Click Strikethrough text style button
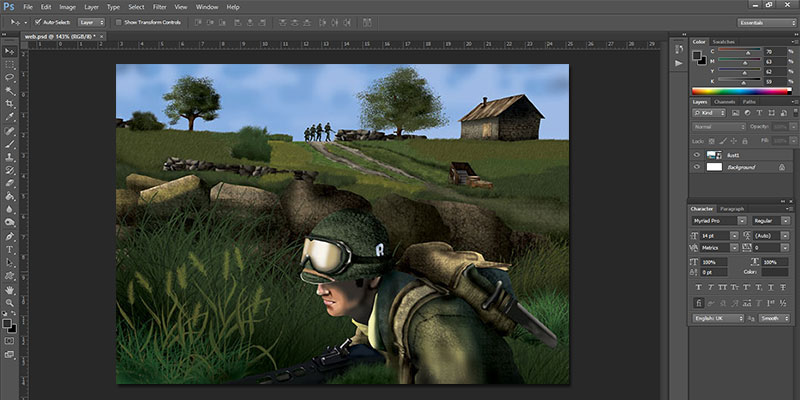800x400 pixels. (783, 288)
